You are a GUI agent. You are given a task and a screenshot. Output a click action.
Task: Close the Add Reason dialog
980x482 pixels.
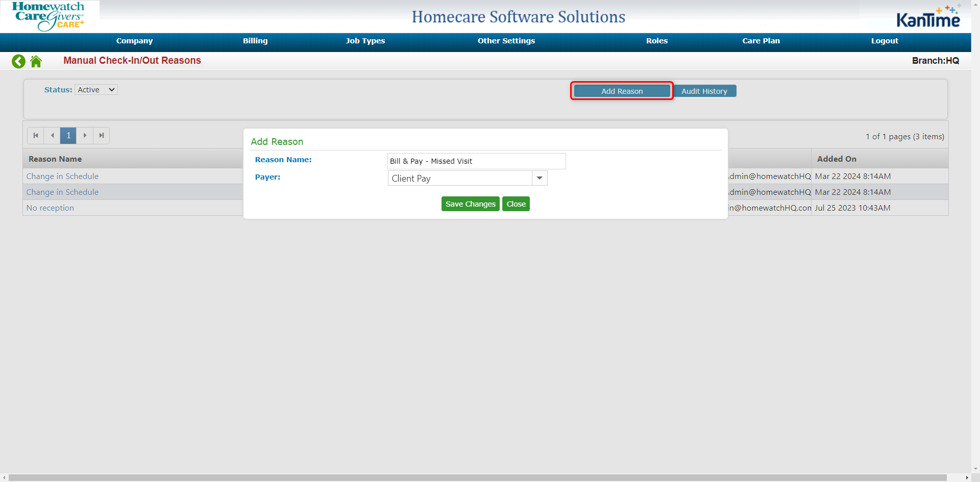point(516,204)
